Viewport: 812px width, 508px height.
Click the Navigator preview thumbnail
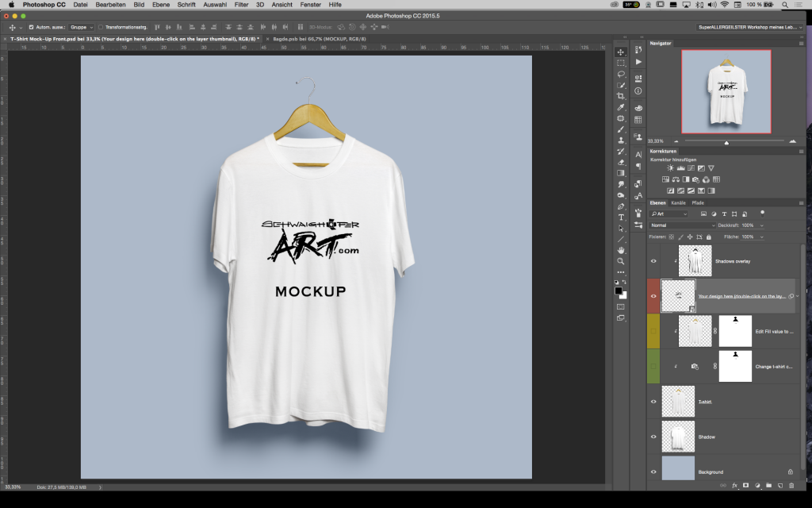(726, 92)
